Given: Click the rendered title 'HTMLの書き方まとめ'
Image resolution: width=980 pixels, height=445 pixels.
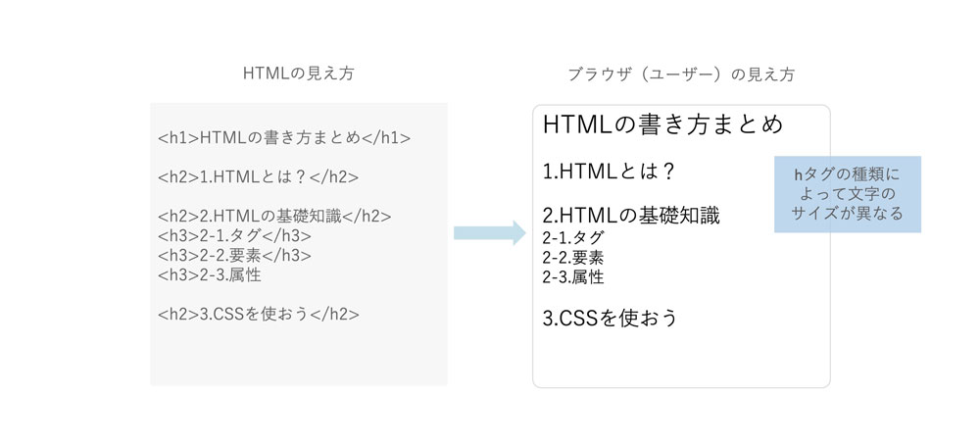Looking at the screenshot, I should (x=663, y=124).
